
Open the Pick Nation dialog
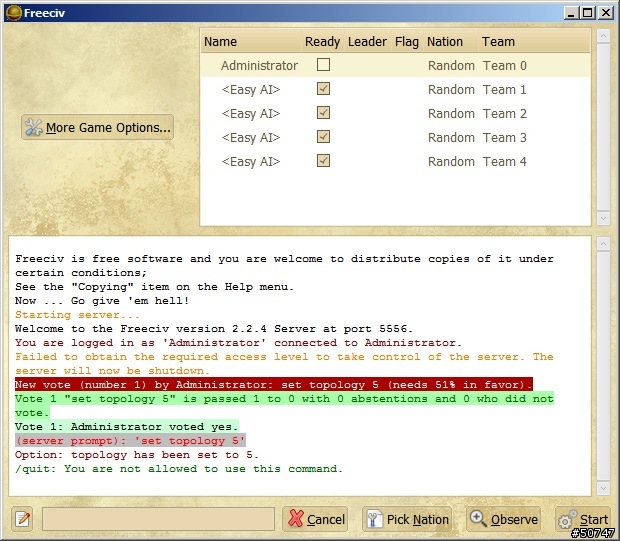[407, 519]
